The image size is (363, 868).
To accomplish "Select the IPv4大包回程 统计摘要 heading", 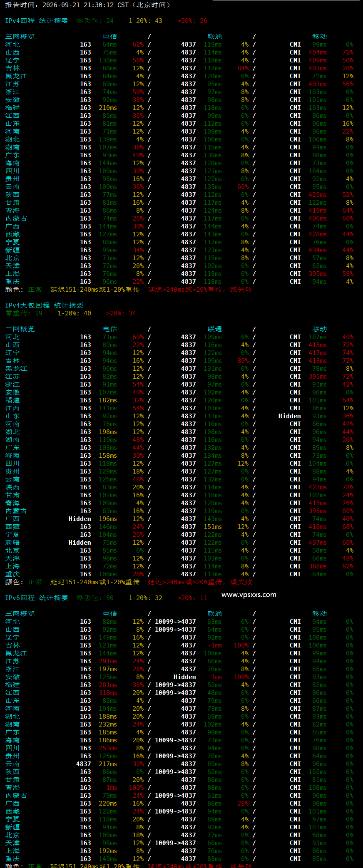I will pos(44,305).
